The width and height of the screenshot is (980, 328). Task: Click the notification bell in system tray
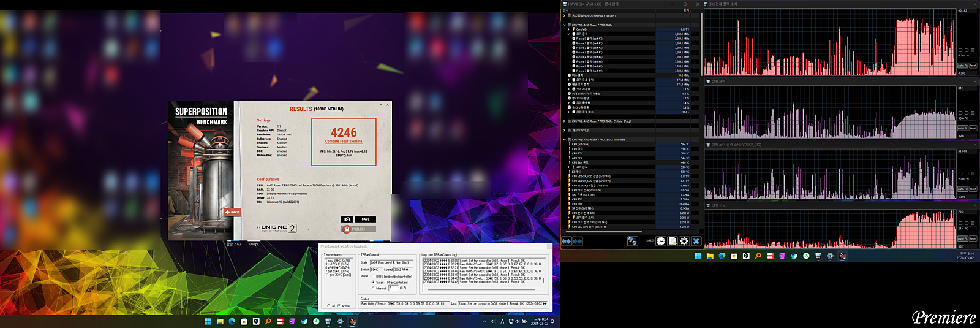point(552,321)
